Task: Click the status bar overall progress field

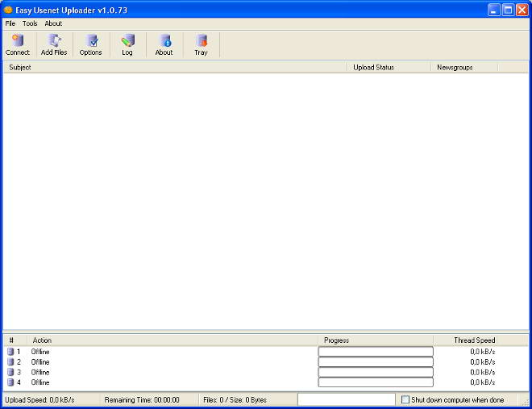Action: point(347,399)
